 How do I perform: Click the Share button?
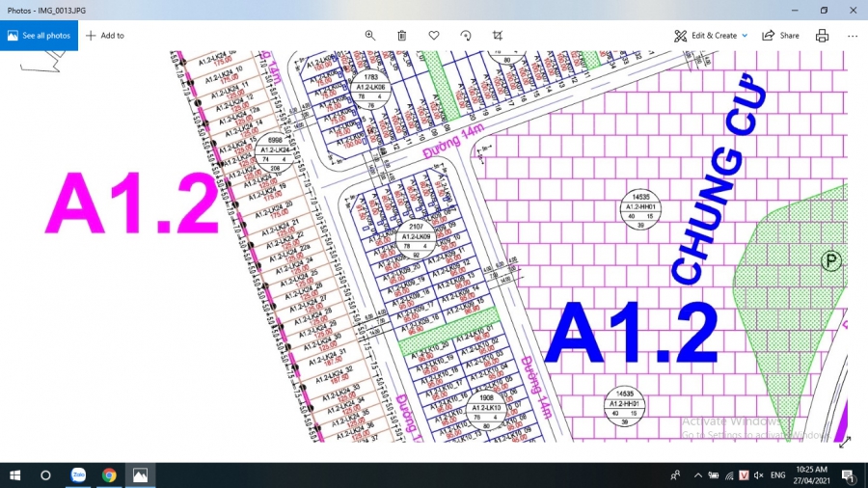coord(781,36)
